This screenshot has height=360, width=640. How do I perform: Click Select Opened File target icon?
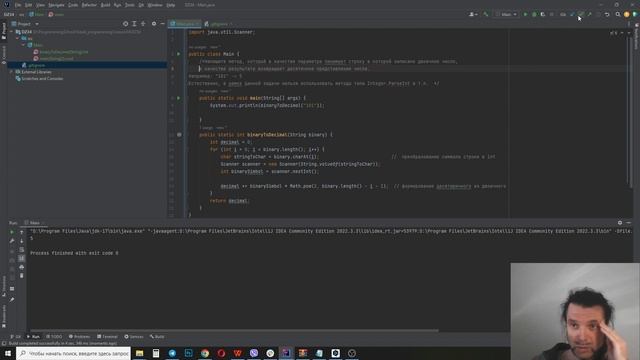tap(125, 24)
